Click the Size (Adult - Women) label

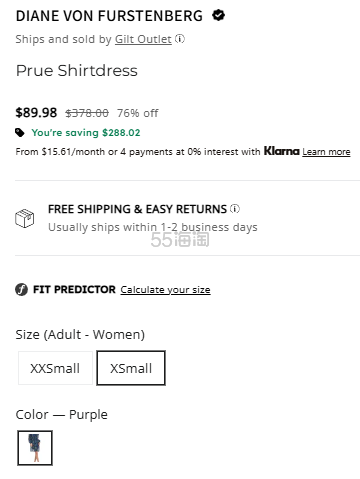(x=80, y=335)
